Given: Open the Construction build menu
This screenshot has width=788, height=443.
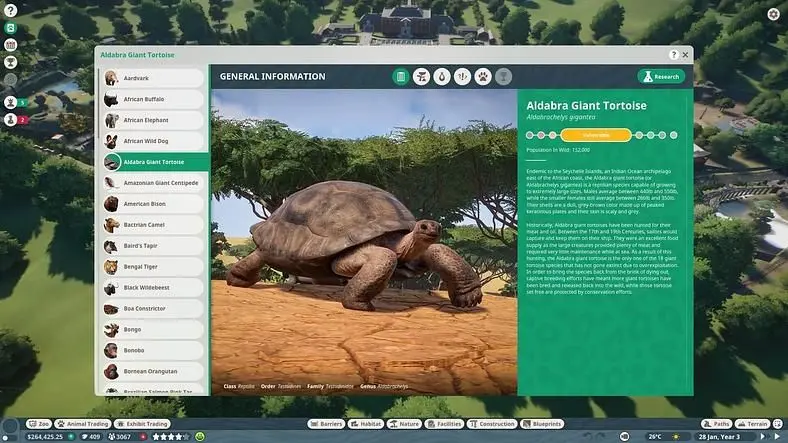Looking at the screenshot, I should [x=492, y=424].
